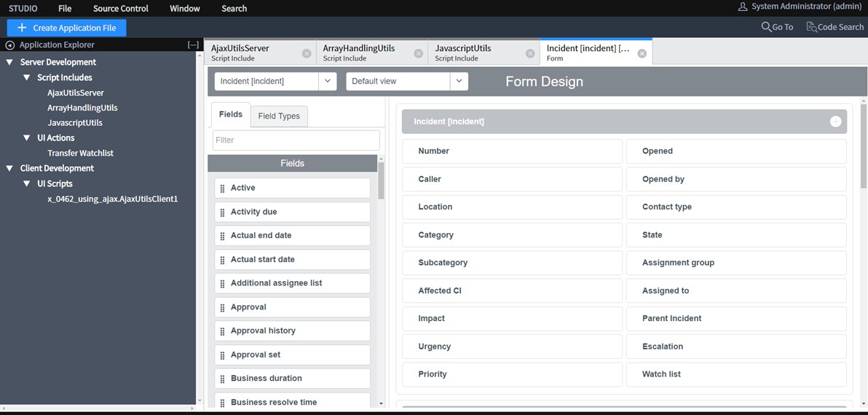Image resolution: width=868 pixels, height=415 pixels.
Task: Select the Escalation form field
Action: pyautogui.click(x=736, y=347)
